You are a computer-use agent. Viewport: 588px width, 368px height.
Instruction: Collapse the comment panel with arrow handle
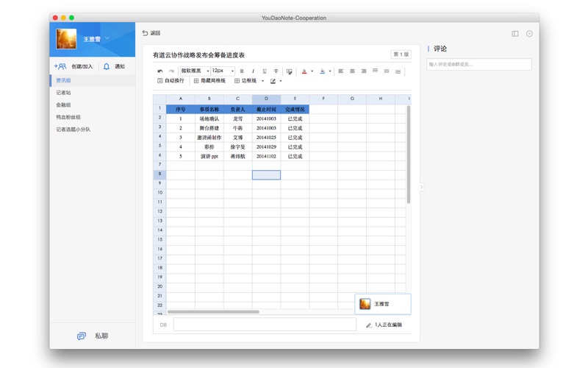coord(421,187)
